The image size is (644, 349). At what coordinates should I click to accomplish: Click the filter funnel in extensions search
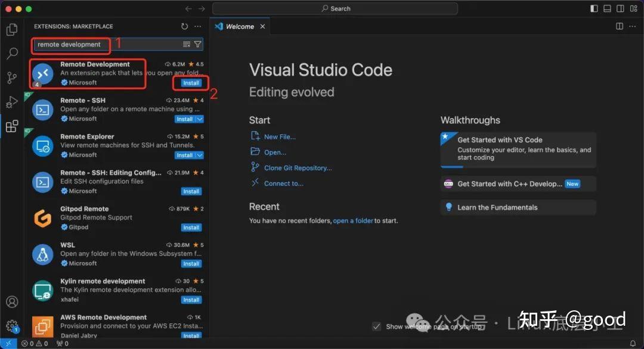[x=198, y=44]
